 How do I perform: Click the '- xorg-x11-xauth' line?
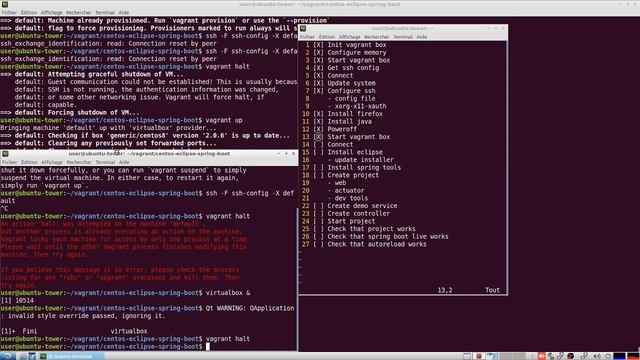pos(357,106)
